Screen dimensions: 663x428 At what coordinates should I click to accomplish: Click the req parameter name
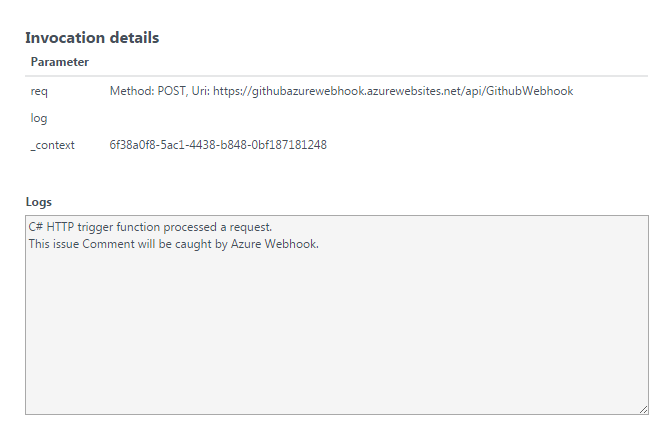[x=39, y=91]
